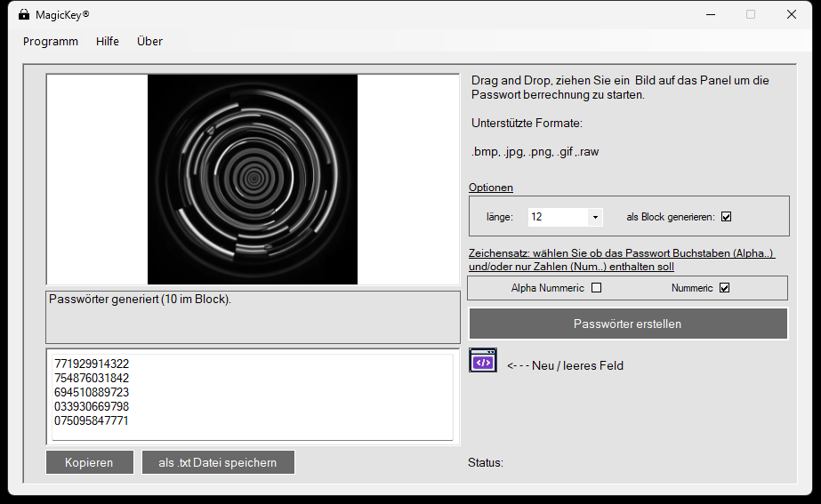Open the länge dropdown arrow
This screenshot has height=504, width=821.
[595, 217]
